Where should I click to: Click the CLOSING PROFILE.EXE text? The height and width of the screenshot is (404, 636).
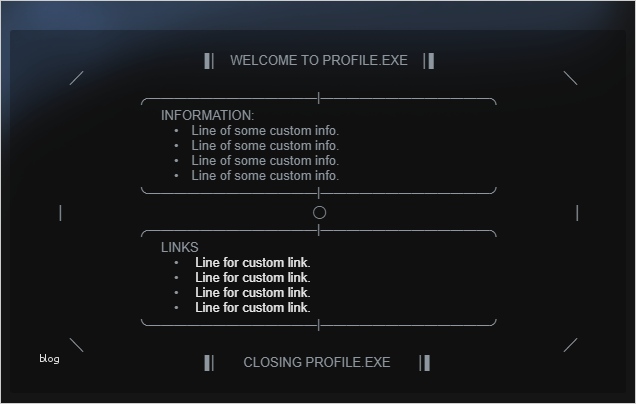[317, 362]
